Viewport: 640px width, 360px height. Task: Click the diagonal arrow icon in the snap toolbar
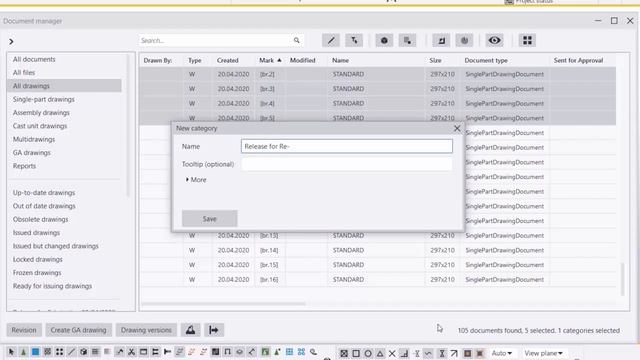(x=454, y=353)
